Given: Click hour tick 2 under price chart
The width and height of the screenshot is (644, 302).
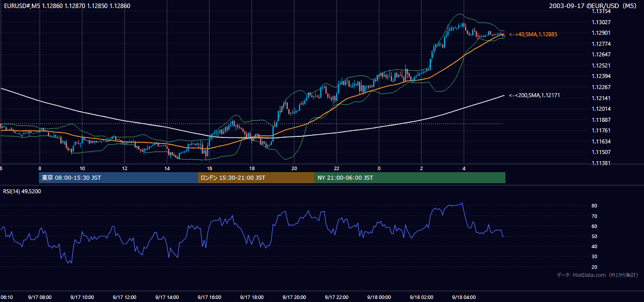Looking at the screenshot, I should click(421, 168).
